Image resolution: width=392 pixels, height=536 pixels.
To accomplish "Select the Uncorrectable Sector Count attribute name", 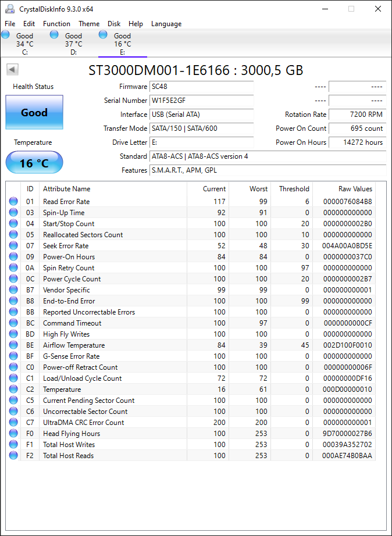I will [85, 411].
